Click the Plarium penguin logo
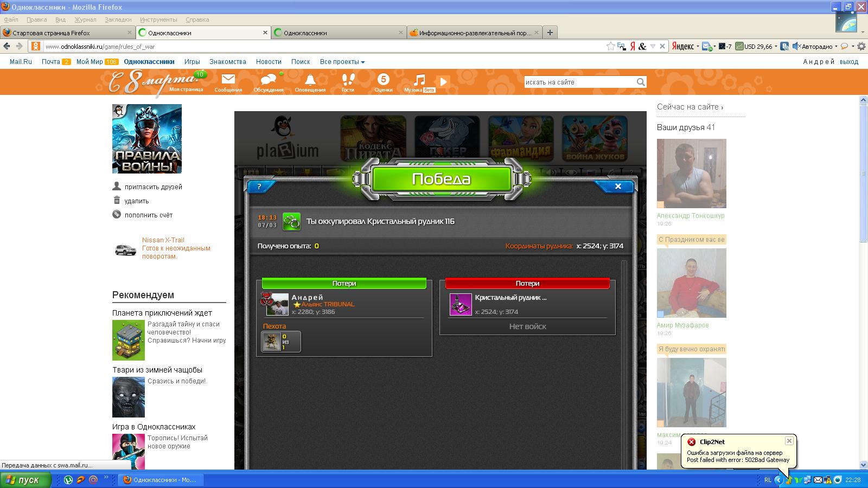Screen dimensions: 868x488 (288, 137)
